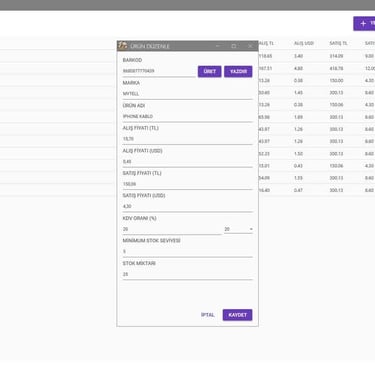The width and height of the screenshot is (375, 366).
Task: Select the ALIŞ USD cell reading 0.43
Action: (x=298, y=166)
